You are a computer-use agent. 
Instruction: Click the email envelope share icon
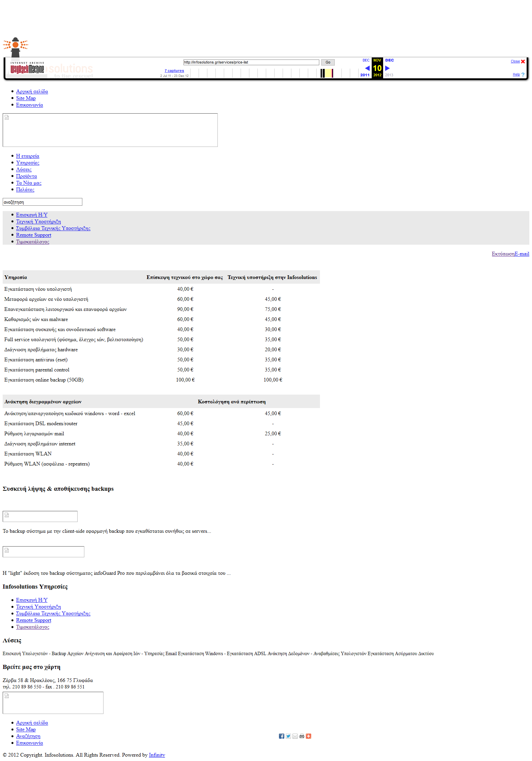tap(295, 736)
